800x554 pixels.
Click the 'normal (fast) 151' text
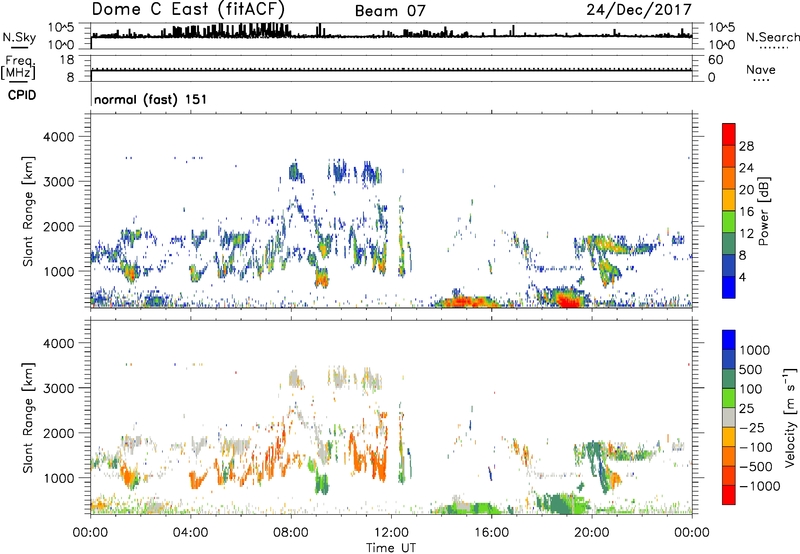pos(151,99)
